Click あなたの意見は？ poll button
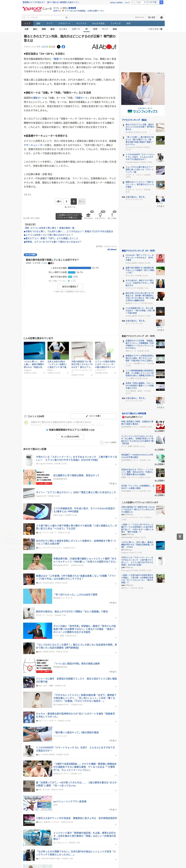The image size is (186, 868). 70,287
